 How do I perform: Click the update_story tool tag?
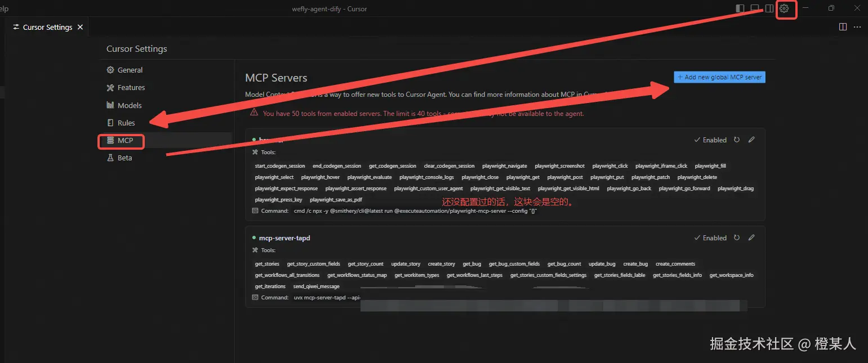pos(406,264)
